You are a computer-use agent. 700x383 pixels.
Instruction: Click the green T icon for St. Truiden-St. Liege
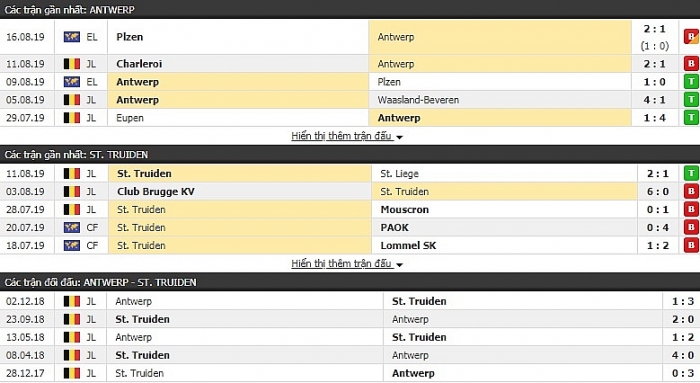[x=691, y=173]
